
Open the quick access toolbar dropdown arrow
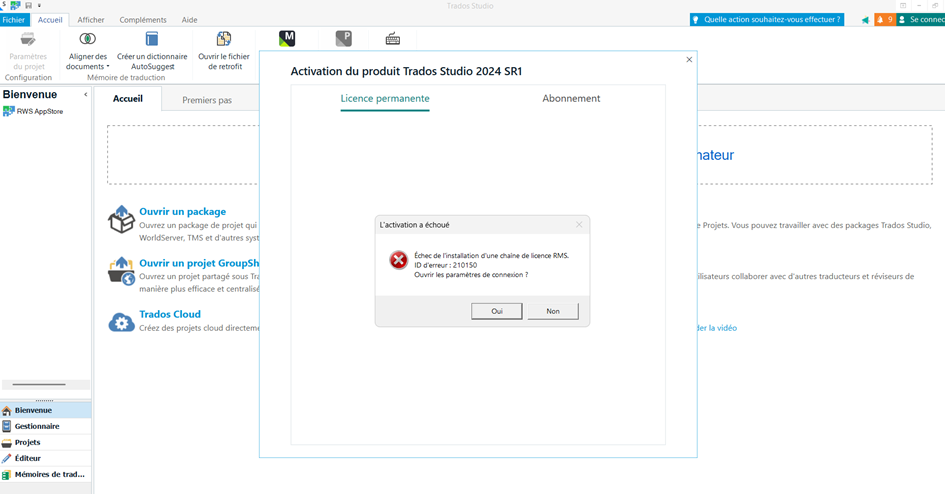(x=40, y=6)
